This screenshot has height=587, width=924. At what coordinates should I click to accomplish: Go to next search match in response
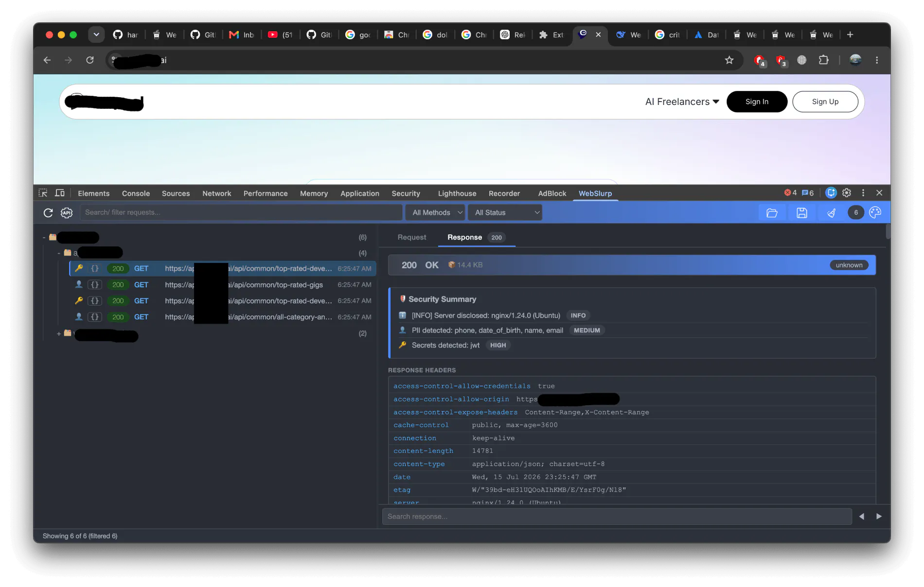click(x=879, y=517)
